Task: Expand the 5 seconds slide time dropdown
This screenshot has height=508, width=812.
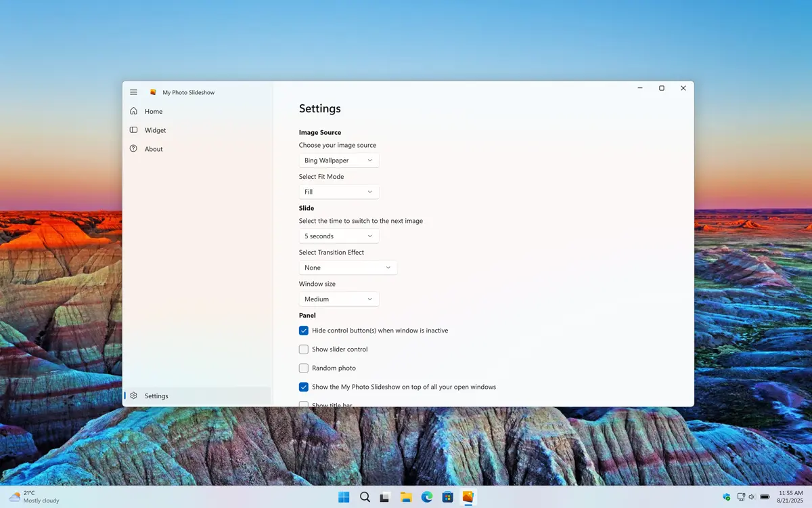Action: (338, 236)
